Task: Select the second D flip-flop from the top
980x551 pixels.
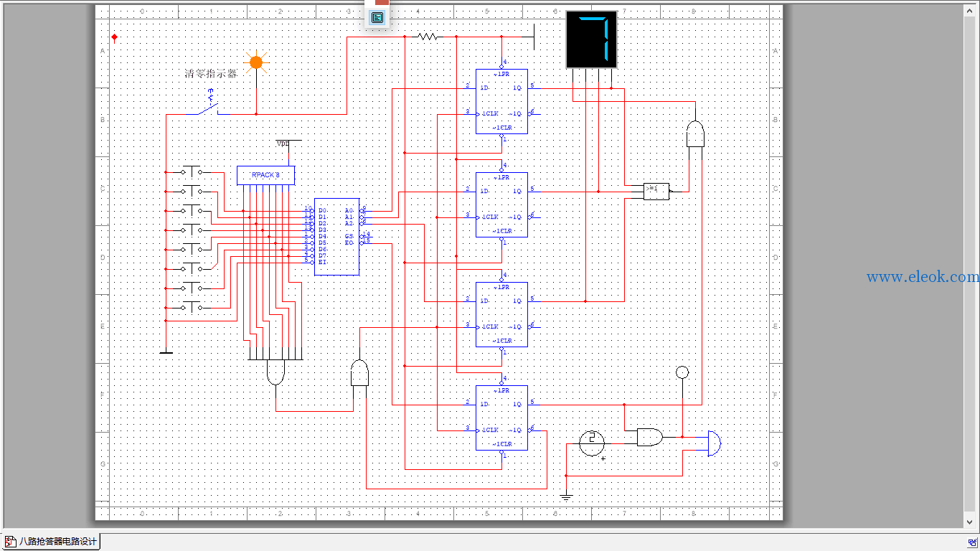Action: coord(501,204)
